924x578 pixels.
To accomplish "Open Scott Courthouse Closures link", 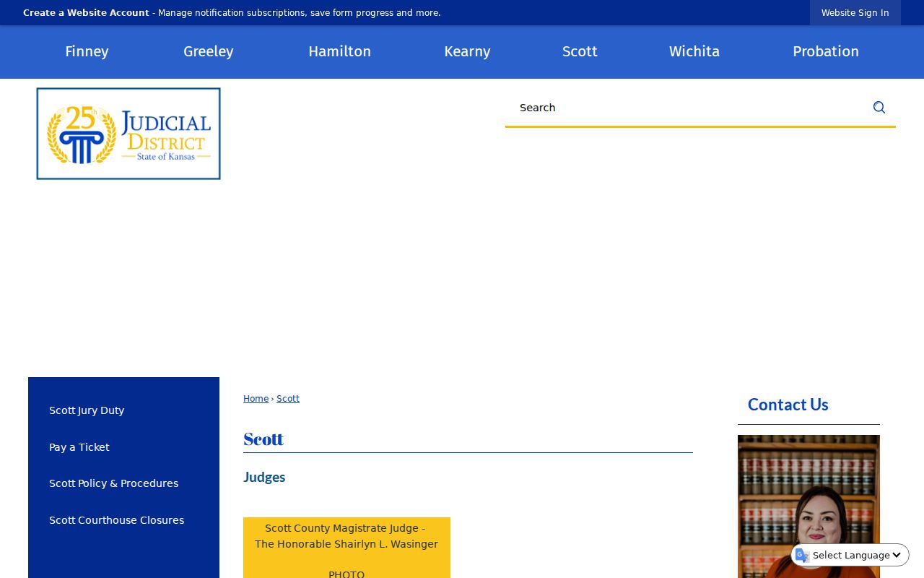I will (x=116, y=520).
